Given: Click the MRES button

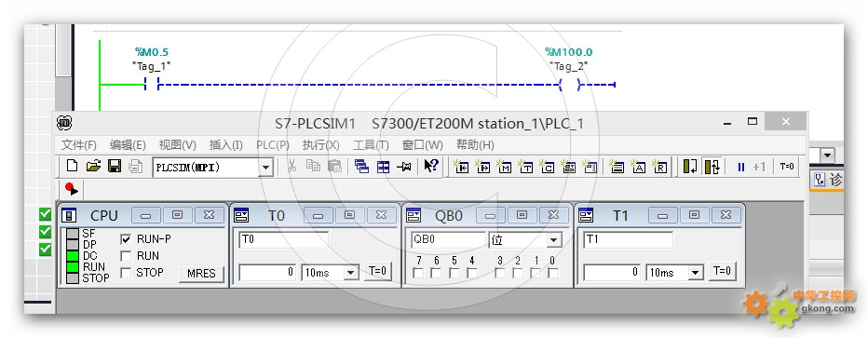Looking at the screenshot, I should click(201, 274).
